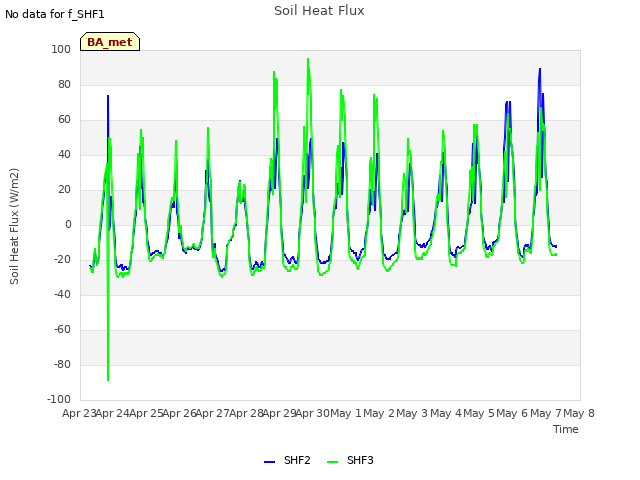Click the x-axis label May 6
This screenshot has width=640, height=480.
pyautogui.click(x=512, y=413)
